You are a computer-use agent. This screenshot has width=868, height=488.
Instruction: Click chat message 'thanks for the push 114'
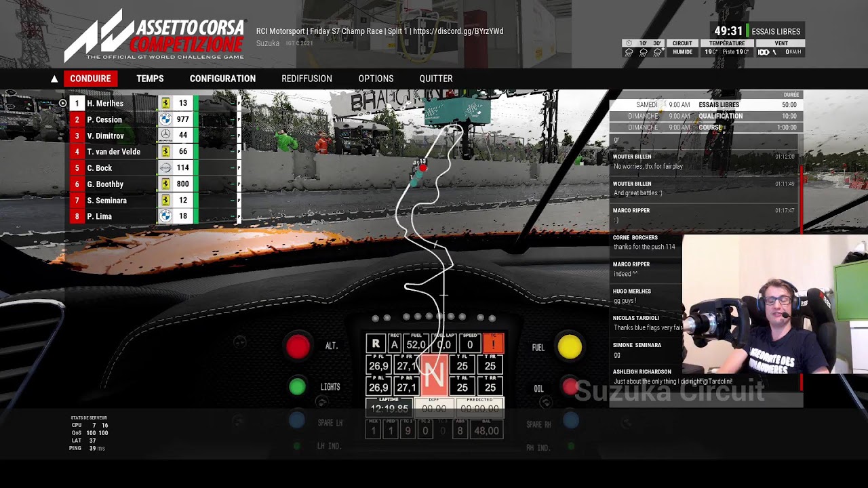[x=644, y=247]
